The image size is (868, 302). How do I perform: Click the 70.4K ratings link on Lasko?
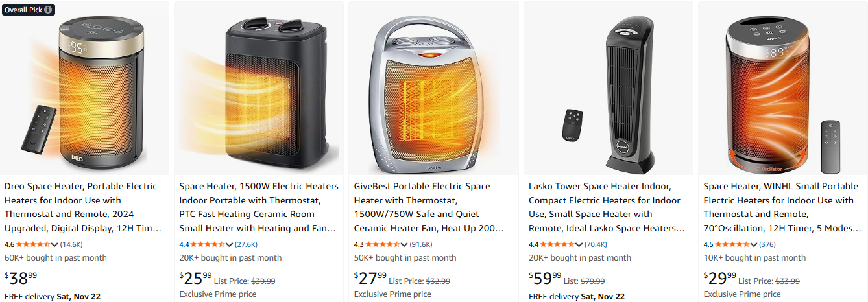tap(596, 245)
